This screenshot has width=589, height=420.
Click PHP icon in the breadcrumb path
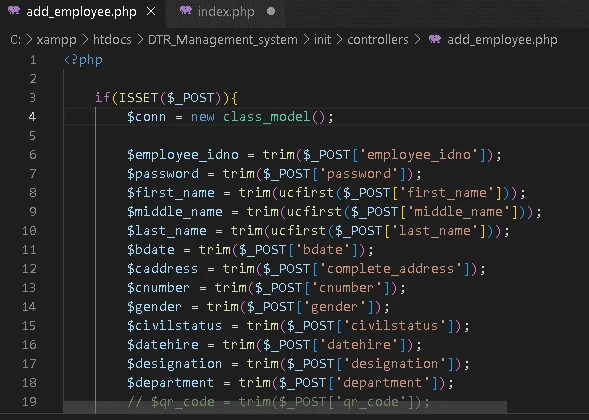(435, 39)
